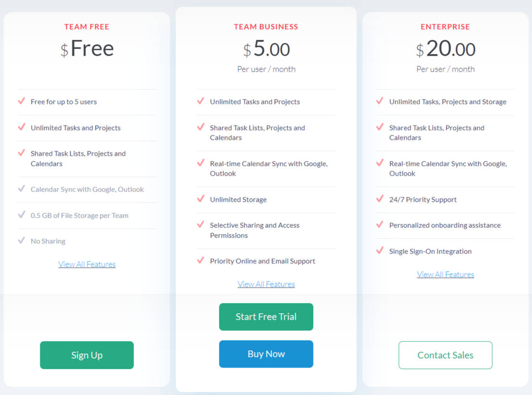Click the gray checkmark beside "No Sharing"

pyautogui.click(x=21, y=241)
